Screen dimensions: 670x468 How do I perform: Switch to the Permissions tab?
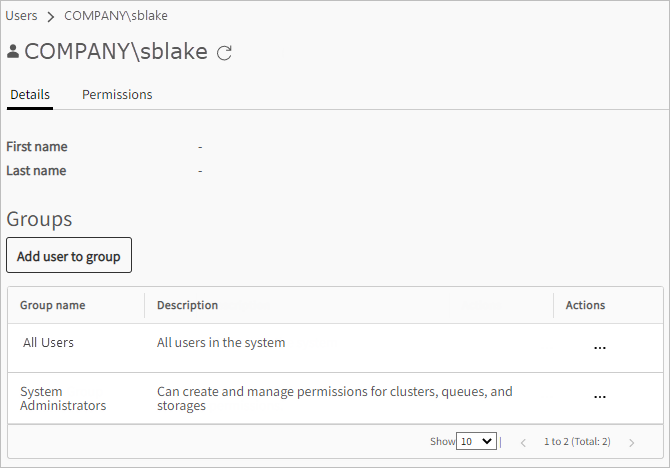(117, 95)
